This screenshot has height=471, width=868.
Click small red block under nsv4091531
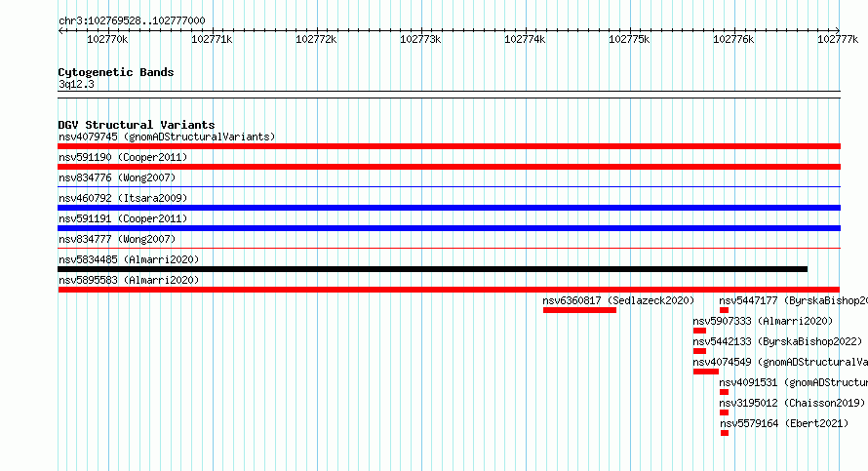724,392
